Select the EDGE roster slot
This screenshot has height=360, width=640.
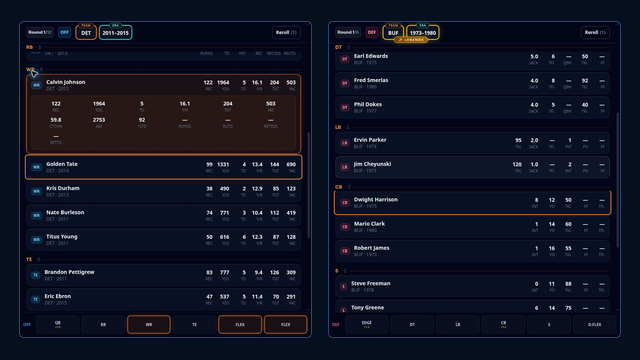(x=367, y=324)
